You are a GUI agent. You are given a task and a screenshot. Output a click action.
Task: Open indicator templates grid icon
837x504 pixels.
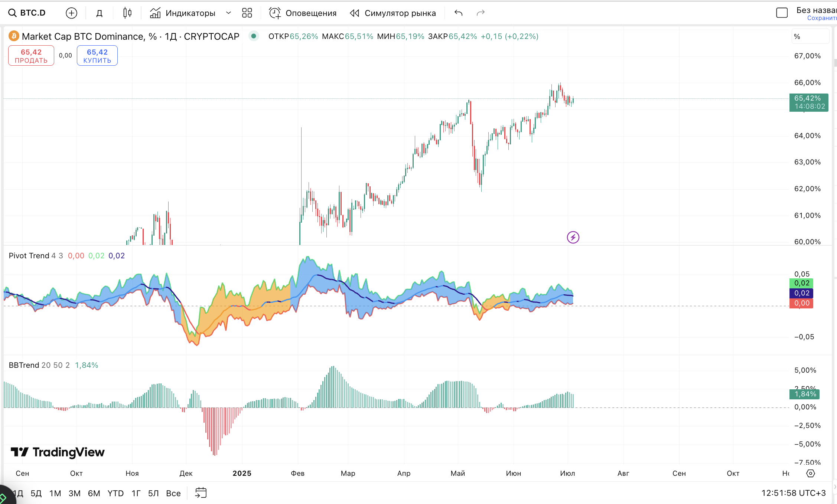(x=247, y=13)
